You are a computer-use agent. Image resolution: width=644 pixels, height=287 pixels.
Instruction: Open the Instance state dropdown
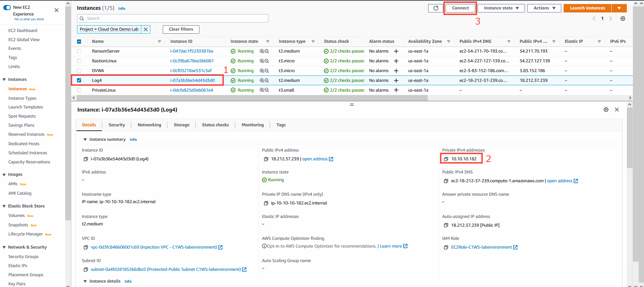501,8
